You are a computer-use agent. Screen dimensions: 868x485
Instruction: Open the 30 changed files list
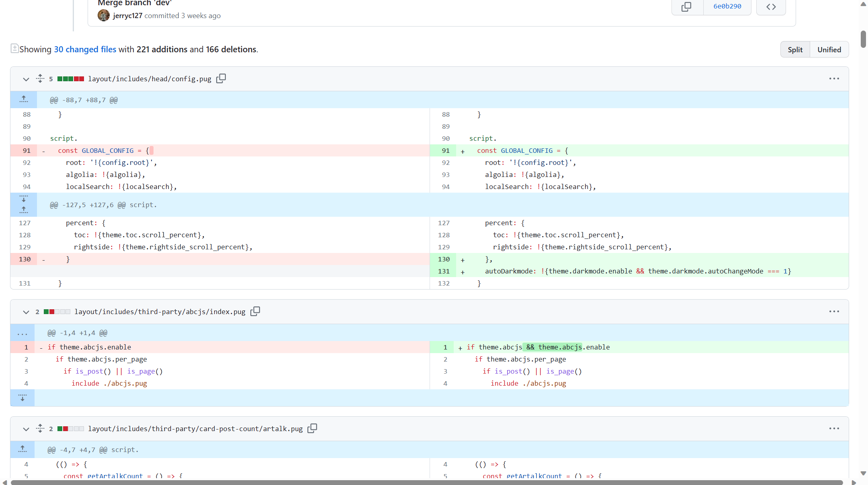(x=85, y=49)
